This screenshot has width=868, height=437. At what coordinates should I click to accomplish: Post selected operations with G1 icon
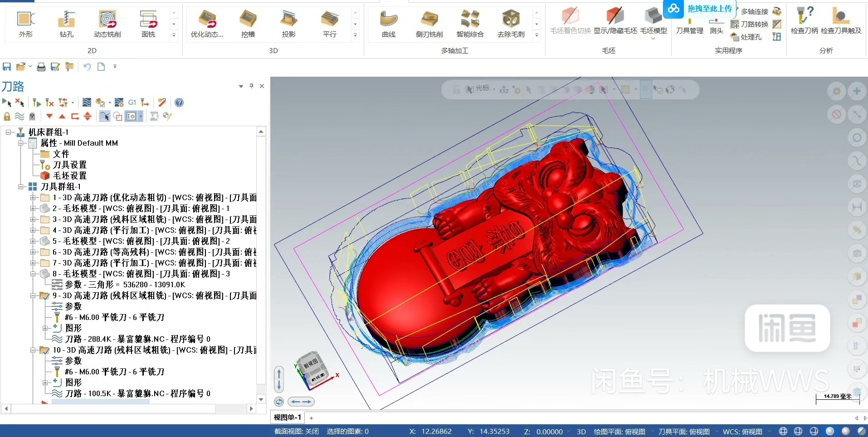tap(132, 103)
